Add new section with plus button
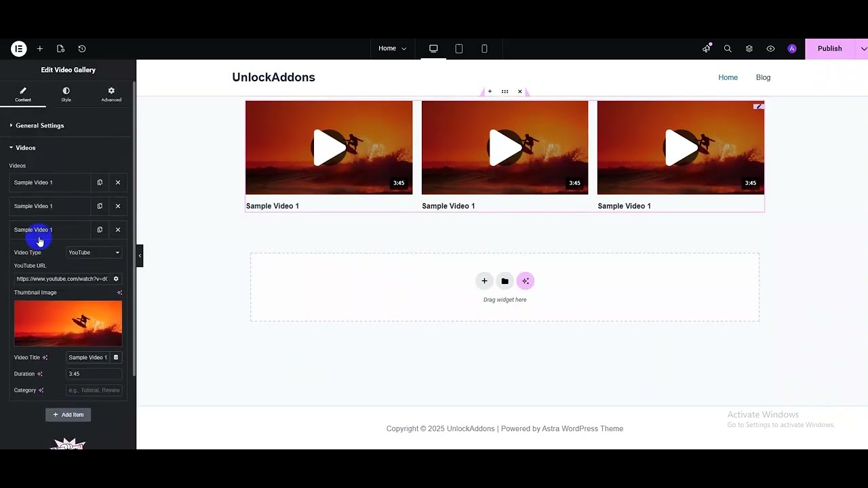Screen dimensions: 868x488 click(x=484, y=281)
